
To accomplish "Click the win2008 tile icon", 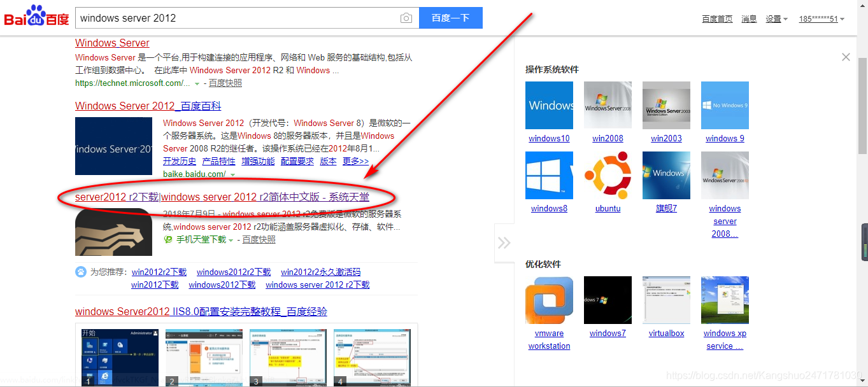I will 608,105.
